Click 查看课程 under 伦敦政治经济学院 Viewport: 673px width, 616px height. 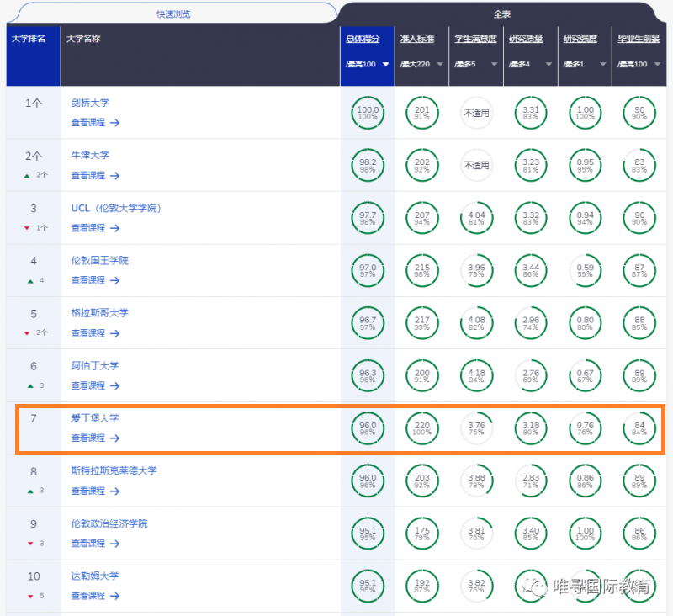pos(95,544)
